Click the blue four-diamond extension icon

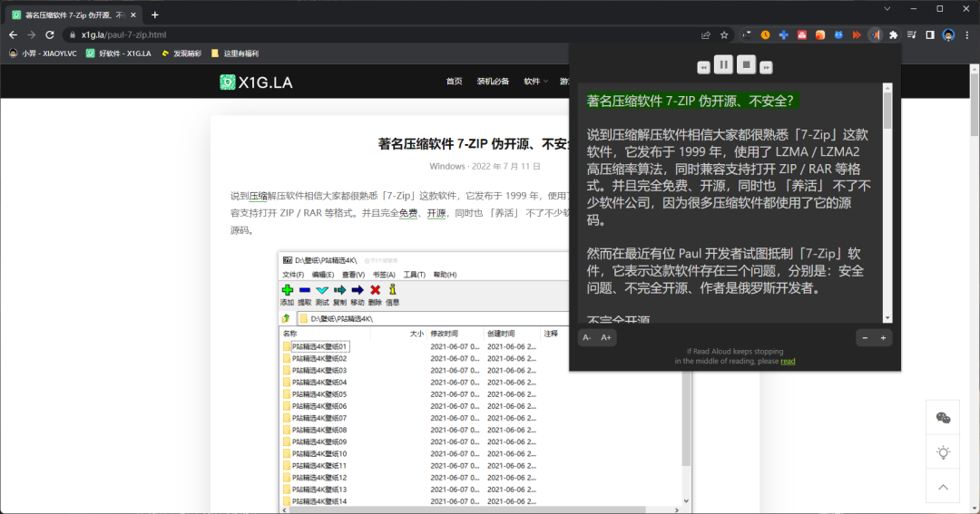[783, 35]
